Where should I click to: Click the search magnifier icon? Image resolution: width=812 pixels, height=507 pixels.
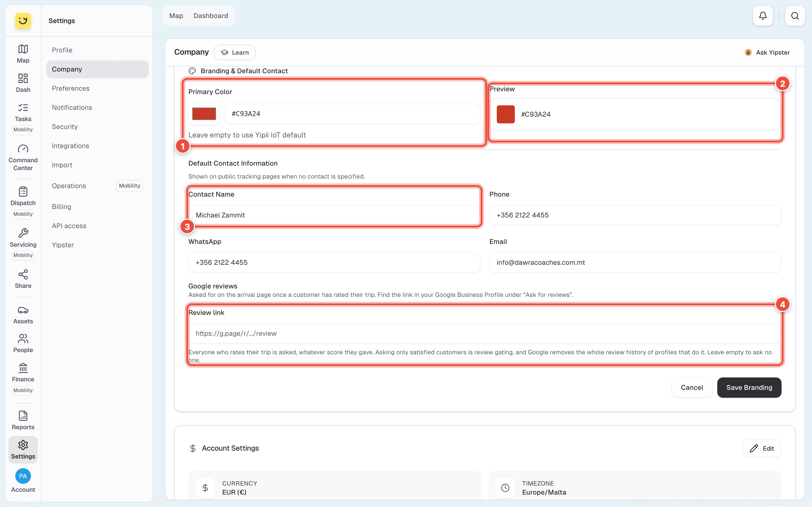pyautogui.click(x=795, y=16)
